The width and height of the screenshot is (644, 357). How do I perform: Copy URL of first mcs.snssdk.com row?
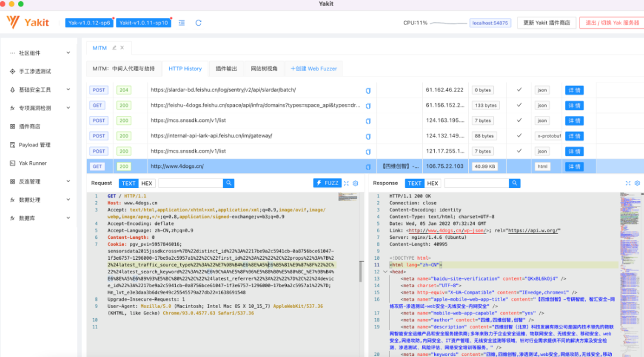click(368, 121)
